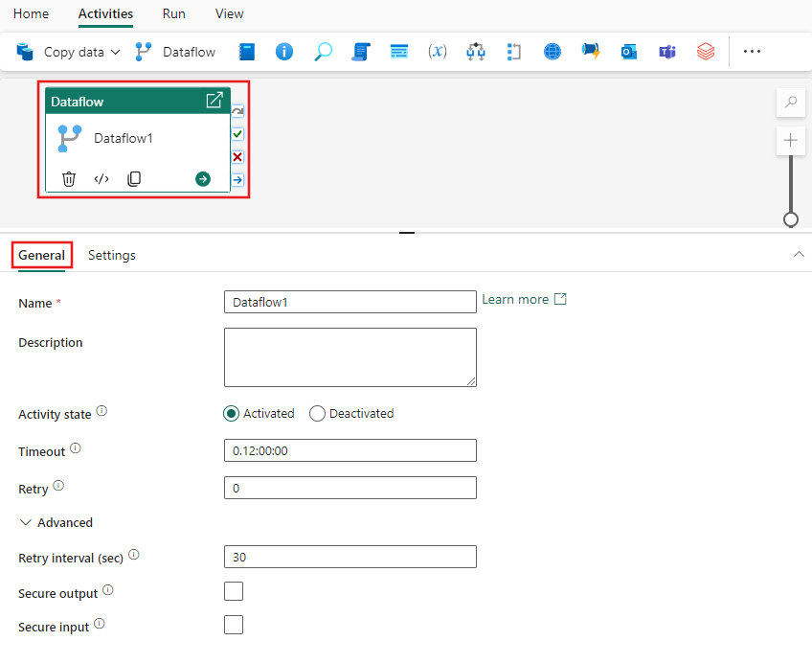Screen dimensions: 812x664
Task: Open Dataflow1 in a new window
Action: pyautogui.click(x=214, y=100)
